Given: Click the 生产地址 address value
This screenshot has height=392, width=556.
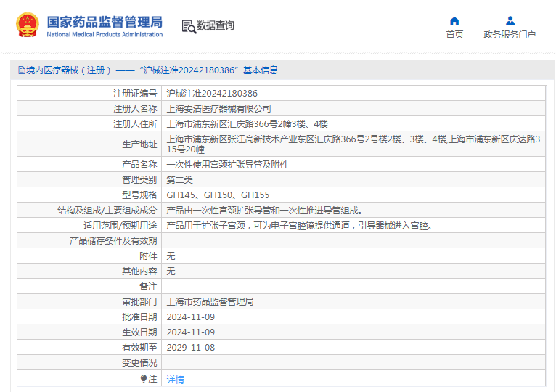Looking at the screenshot, I should (353, 144).
